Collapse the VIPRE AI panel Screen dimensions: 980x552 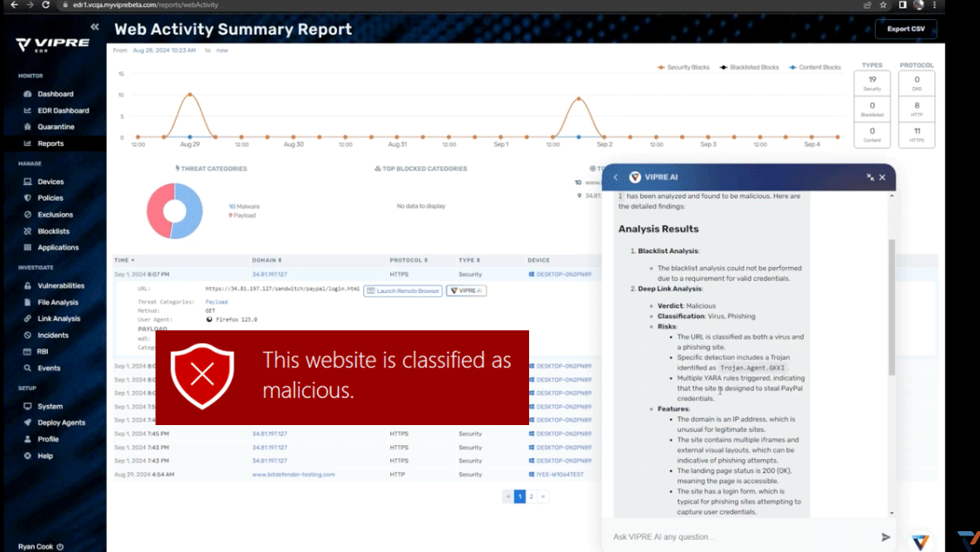click(870, 177)
